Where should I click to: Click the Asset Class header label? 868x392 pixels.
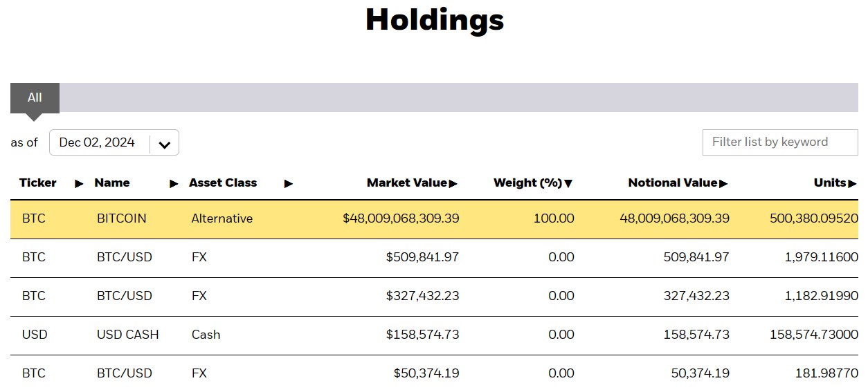(223, 183)
